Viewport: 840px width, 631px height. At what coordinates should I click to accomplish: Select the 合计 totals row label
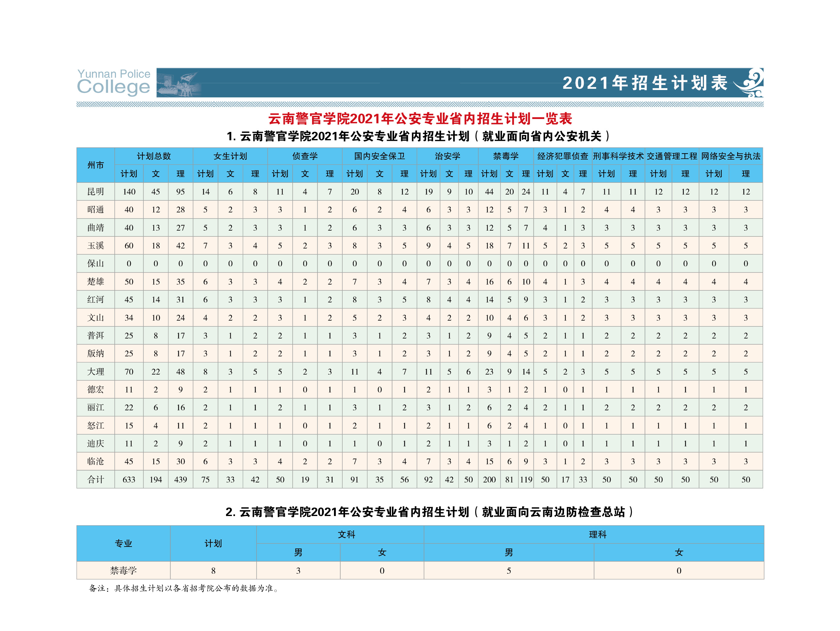(x=95, y=480)
